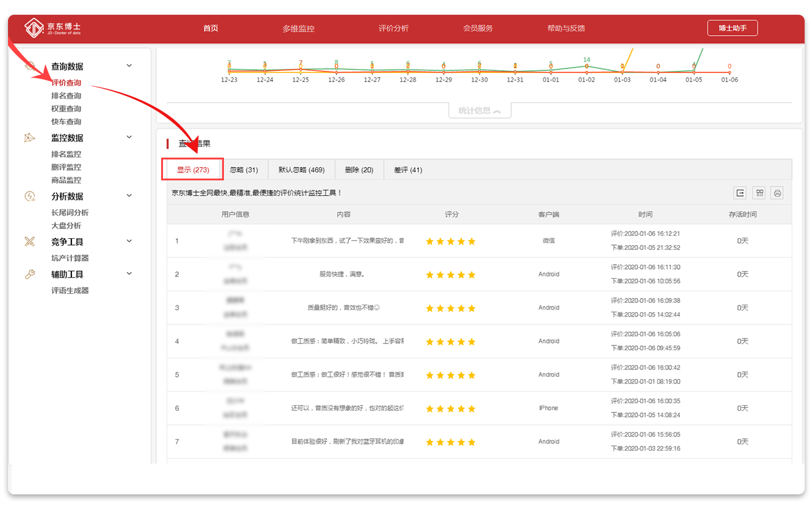The height and width of the screenshot is (511, 812).
Task: Open 删评监控 in the sidebar
Action: (66, 167)
